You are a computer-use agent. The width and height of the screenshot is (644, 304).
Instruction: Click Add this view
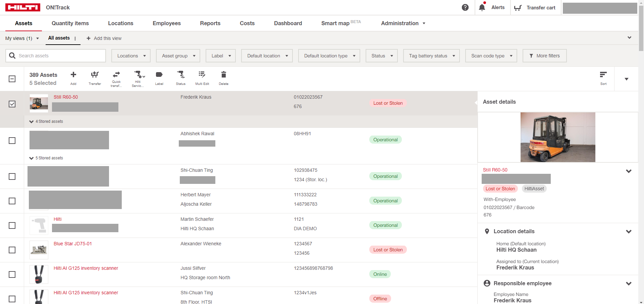[x=104, y=38]
